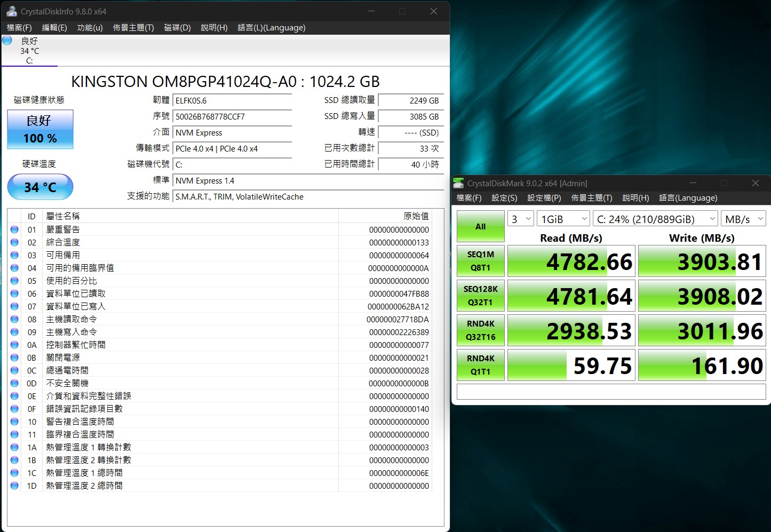771x532 pixels.
Task: Click status icon for 熱管理溫度 1 轉換計數 row
Action: [x=14, y=447]
